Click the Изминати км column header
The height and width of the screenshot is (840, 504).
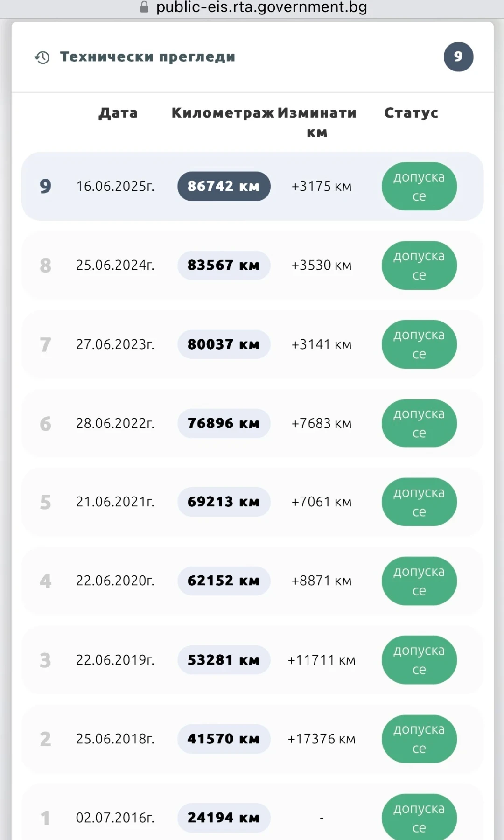317,122
